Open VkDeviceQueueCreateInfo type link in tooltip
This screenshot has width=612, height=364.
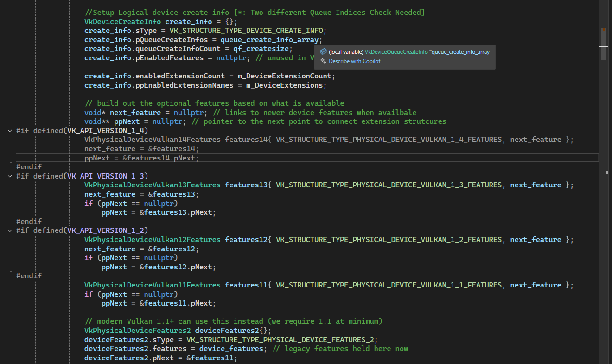coord(396,52)
